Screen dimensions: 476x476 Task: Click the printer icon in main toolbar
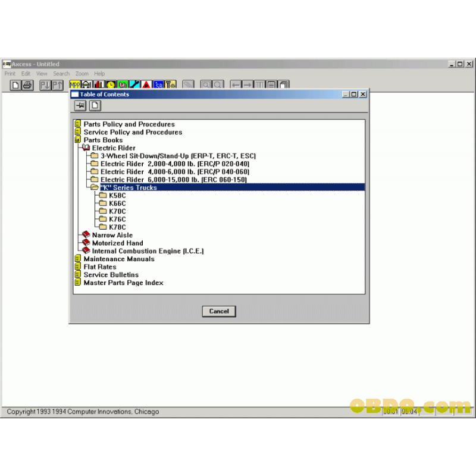pyautogui.click(x=27, y=85)
